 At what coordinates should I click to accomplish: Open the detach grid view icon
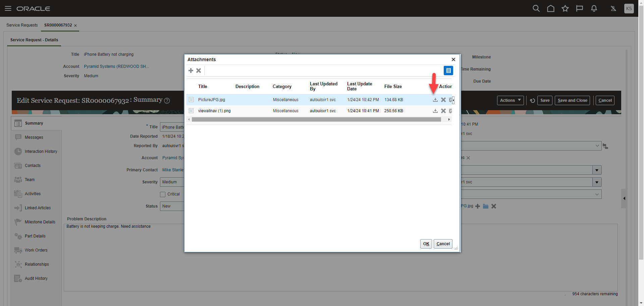click(448, 71)
